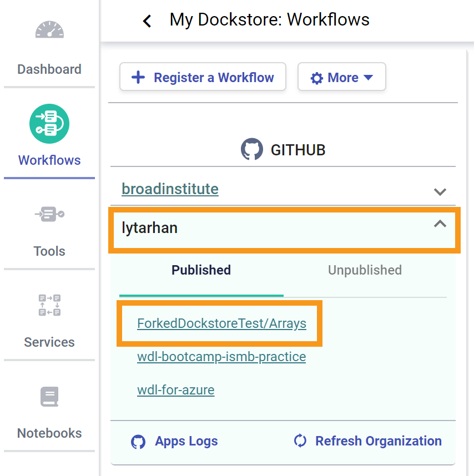The image size is (474, 476).
Task: Open the More dropdown menu
Action: (342, 78)
